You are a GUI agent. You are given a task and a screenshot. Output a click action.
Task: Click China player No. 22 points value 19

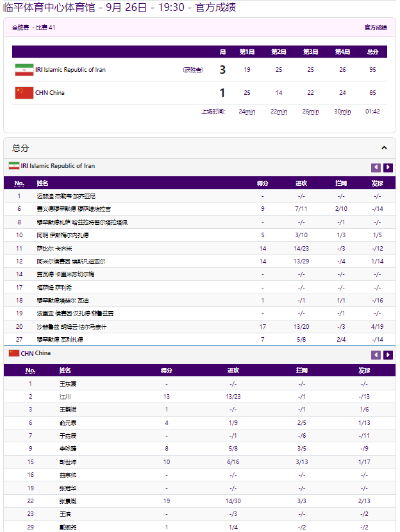[x=167, y=501]
